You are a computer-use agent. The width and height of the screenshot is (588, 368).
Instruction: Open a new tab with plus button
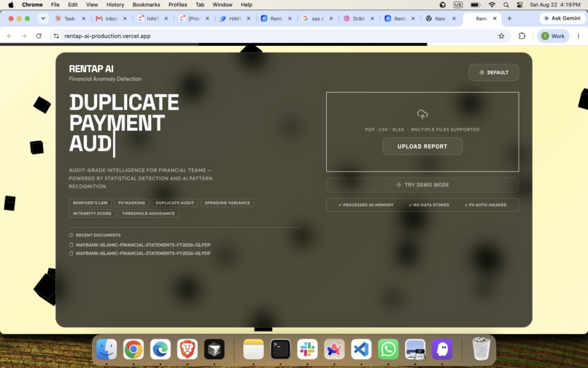pyautogui.click(x=509, y=18)
